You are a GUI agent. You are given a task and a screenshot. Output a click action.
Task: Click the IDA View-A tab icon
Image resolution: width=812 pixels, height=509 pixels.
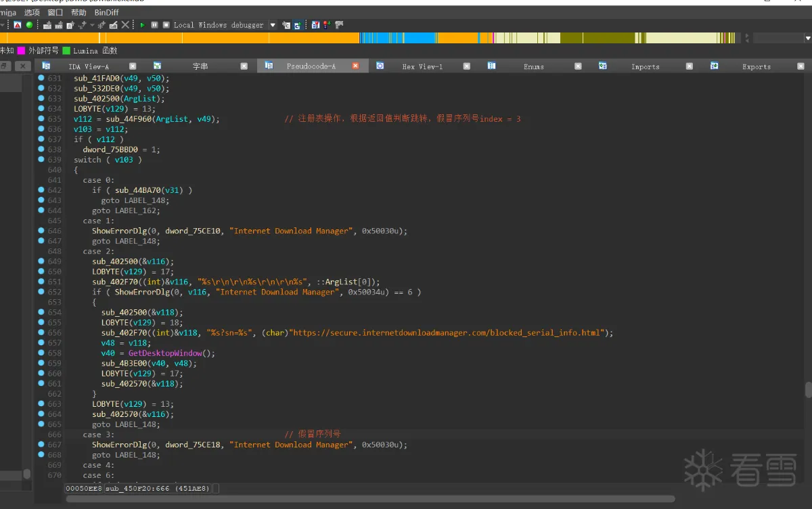[46, 66]
